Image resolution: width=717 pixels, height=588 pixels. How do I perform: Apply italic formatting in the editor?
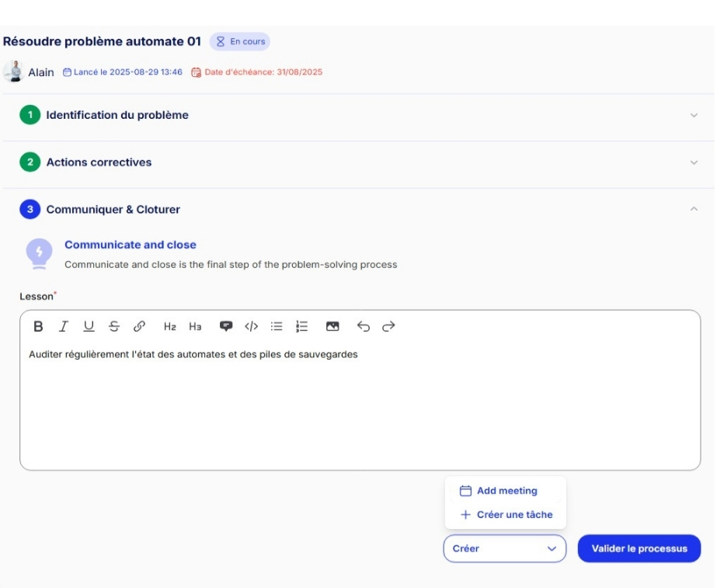point(64,327)
